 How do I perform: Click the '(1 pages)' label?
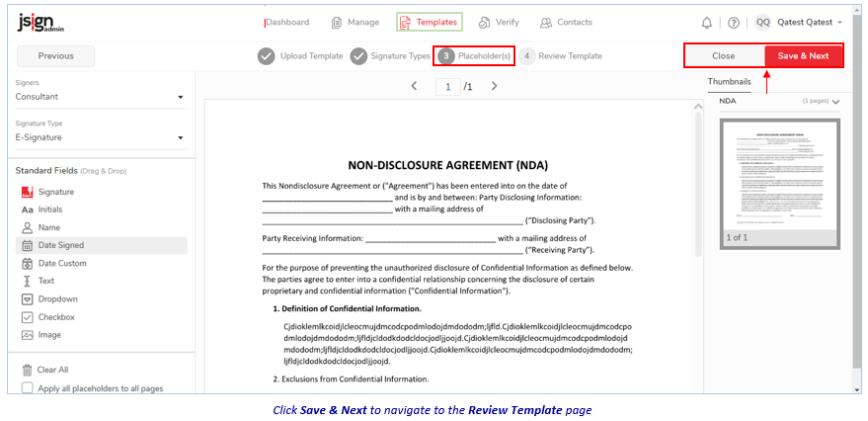(815, 102)
